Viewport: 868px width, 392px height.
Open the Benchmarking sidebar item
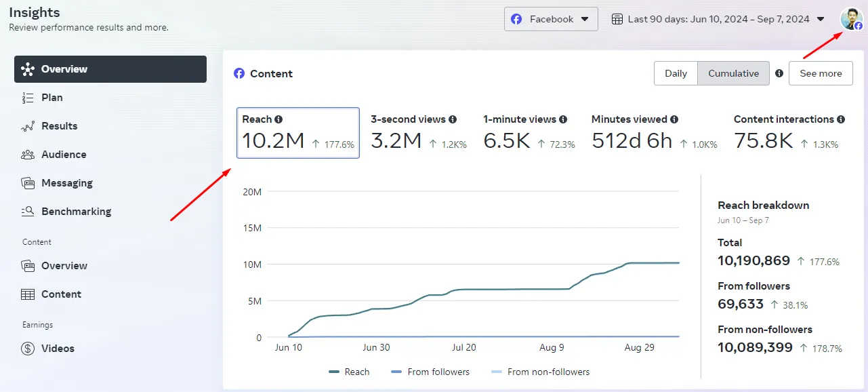click(x=110, y=212)
